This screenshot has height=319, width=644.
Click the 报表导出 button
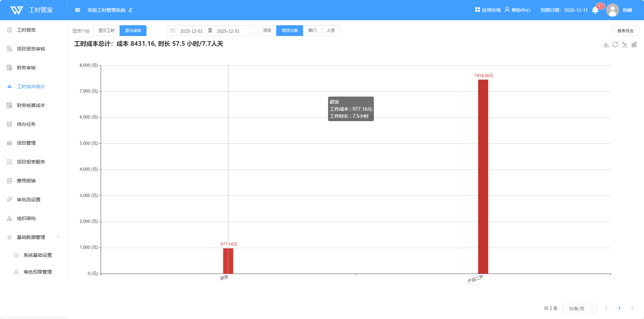tap(625, 31)
